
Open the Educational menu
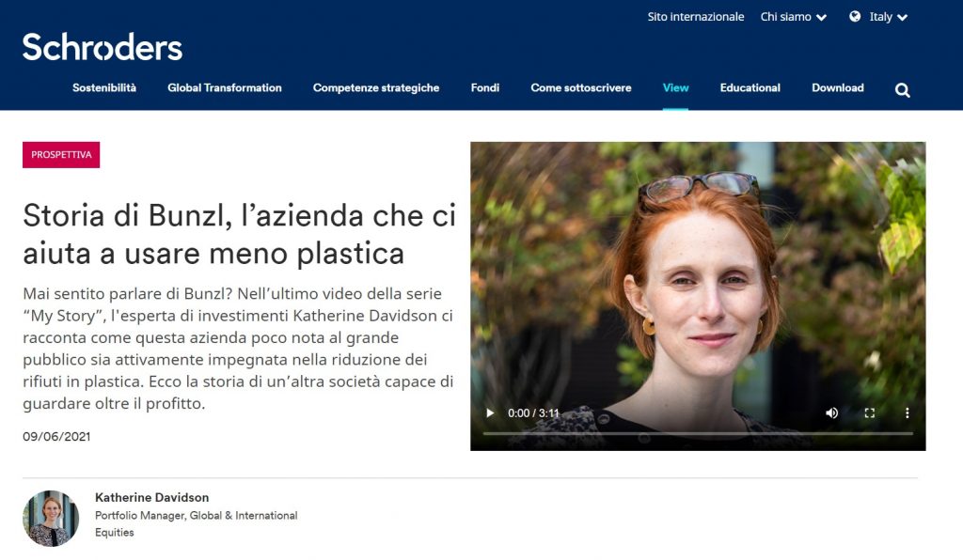(750, 87)
